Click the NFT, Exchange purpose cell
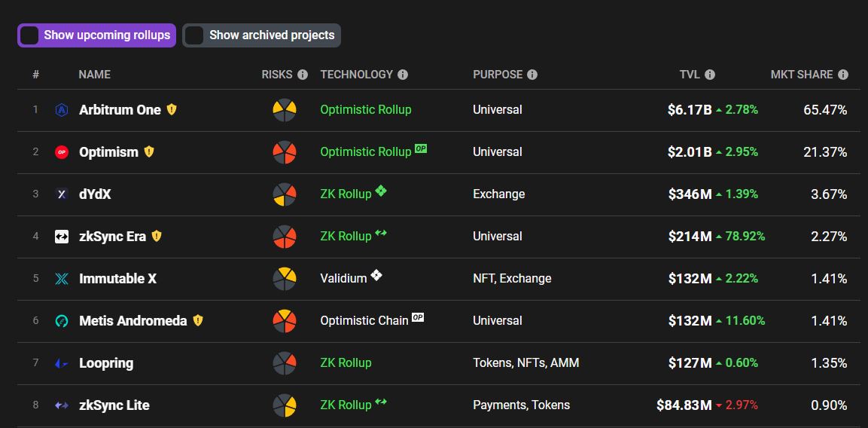Image resolution: width=868 pixels, height=428 pixels. (x=512, y=278)
